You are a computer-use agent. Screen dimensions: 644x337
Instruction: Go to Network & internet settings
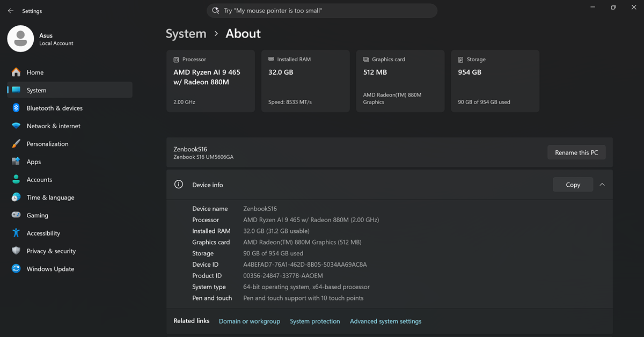pos(70,126)
